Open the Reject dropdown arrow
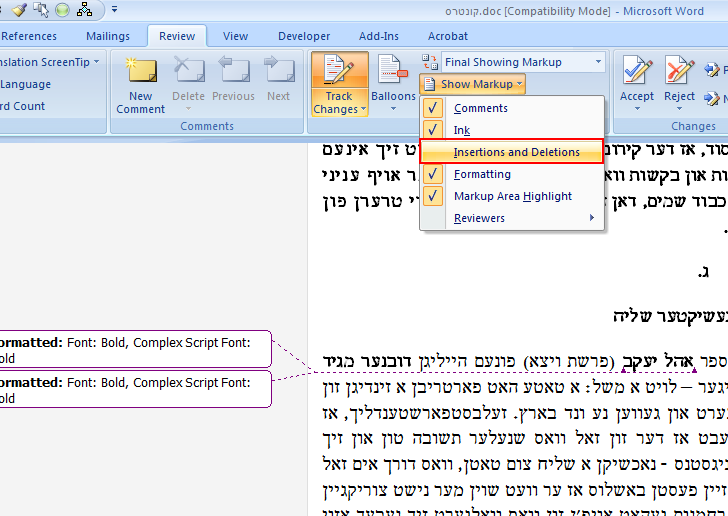Viewport: 728px width, 516px height. 679,109
